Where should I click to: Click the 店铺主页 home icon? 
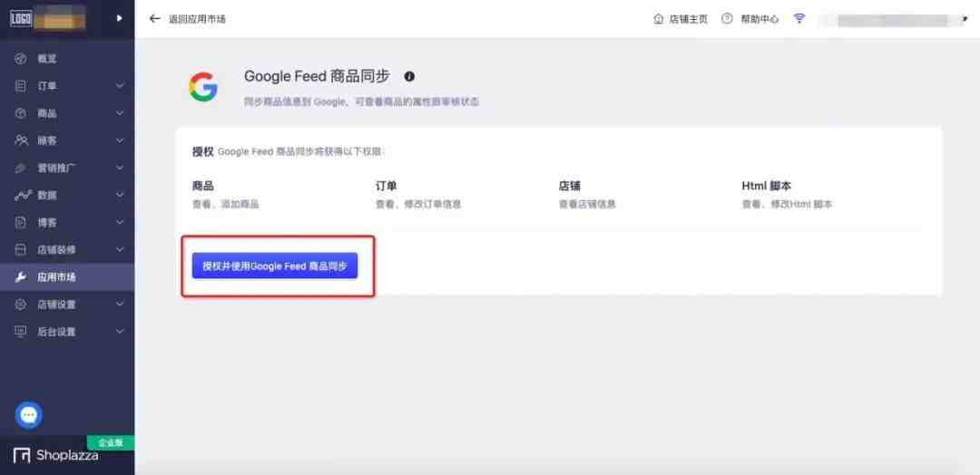658,19
